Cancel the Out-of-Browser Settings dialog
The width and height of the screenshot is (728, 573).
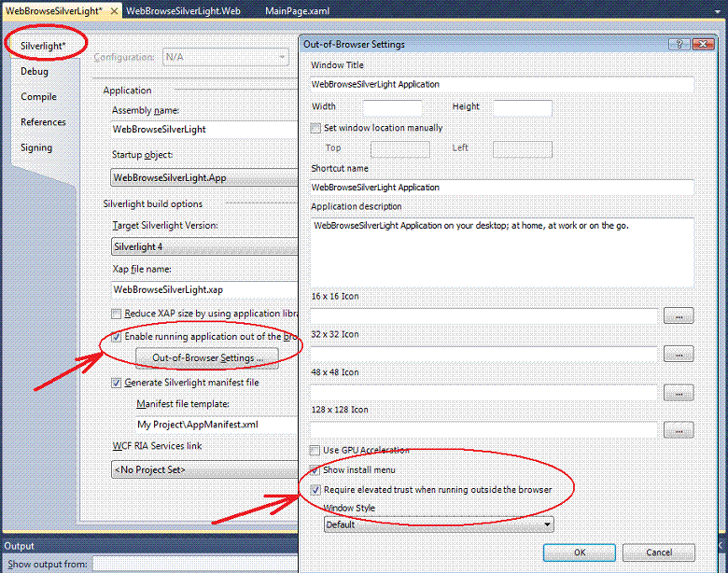659,552
